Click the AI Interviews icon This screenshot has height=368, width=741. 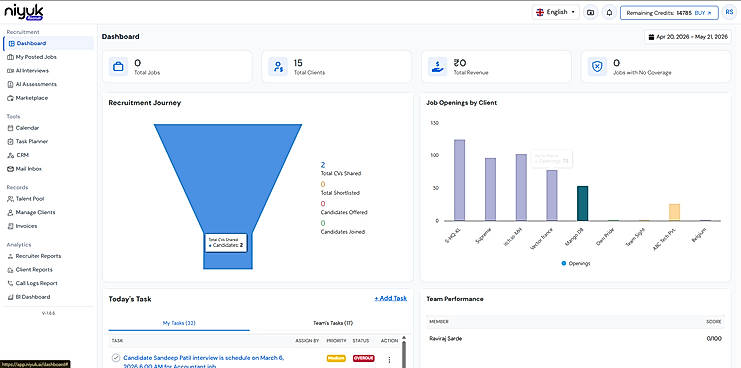click(x=11, y=71)
